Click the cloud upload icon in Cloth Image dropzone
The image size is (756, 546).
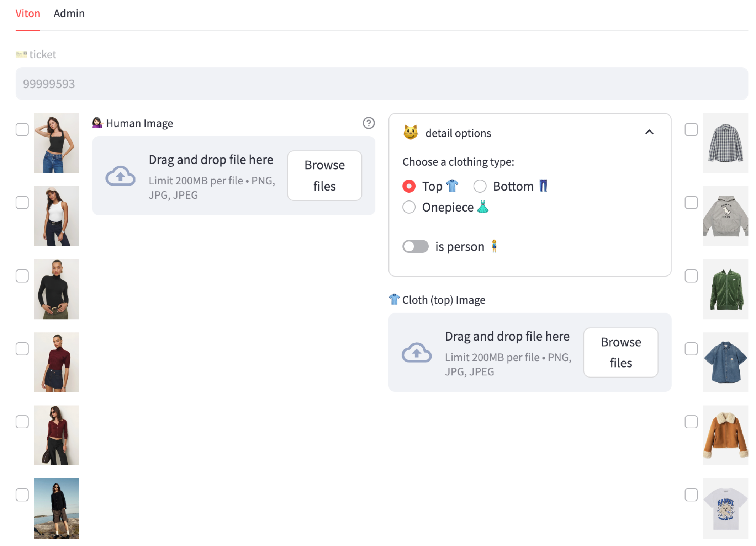point(416,353)
